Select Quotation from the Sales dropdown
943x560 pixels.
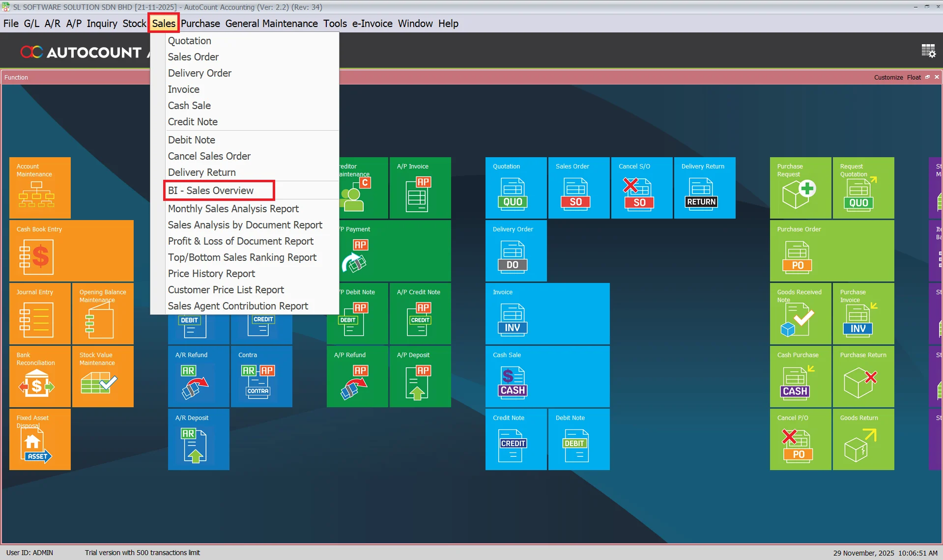(190, 41)
